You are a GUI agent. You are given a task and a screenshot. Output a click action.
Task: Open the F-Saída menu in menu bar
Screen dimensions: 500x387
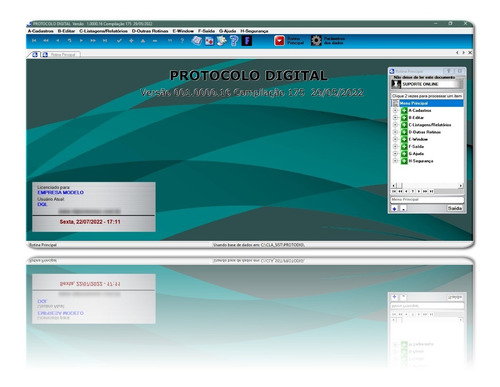pos(206,31)
